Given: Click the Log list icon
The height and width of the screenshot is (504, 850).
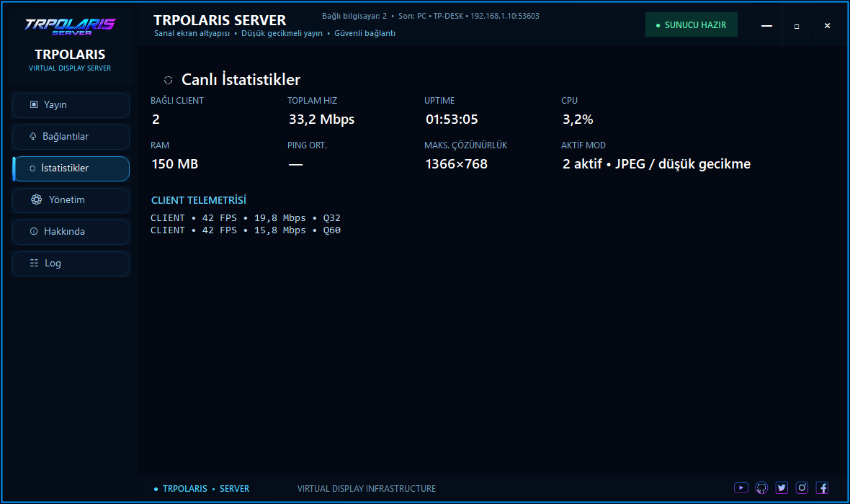Looking at the screenshot, I should tap(34, 263).
